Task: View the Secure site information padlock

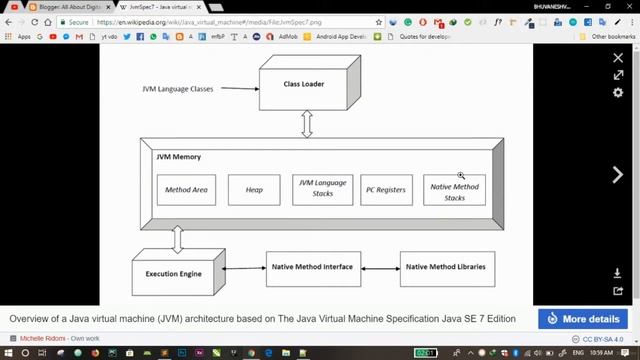Action: point(74,22)
